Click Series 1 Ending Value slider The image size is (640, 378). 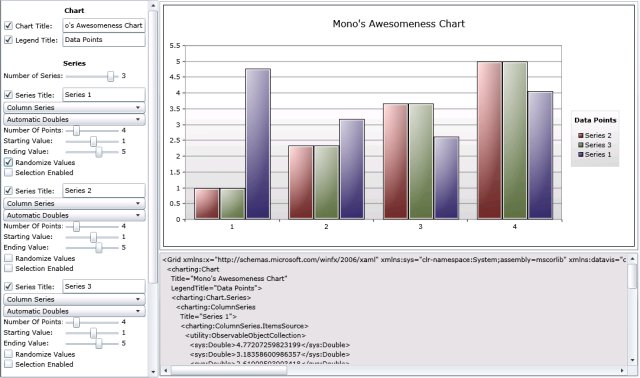click(x=99, y=152)
